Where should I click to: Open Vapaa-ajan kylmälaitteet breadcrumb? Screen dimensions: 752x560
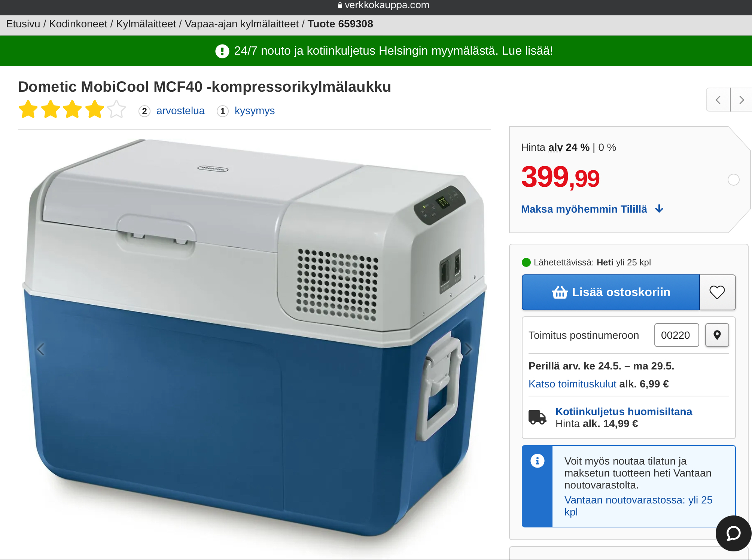tap(241, 24)
